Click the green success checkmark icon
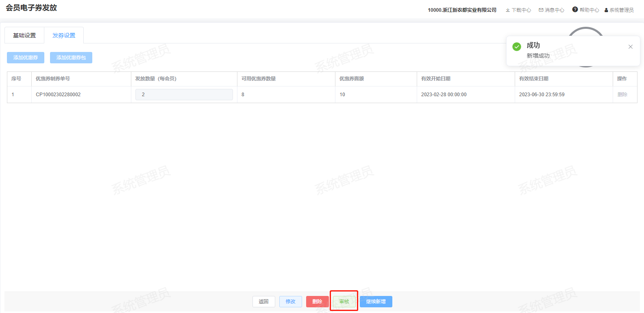The image size is (644, 313). pyautogui.click(x=517, y=47)
